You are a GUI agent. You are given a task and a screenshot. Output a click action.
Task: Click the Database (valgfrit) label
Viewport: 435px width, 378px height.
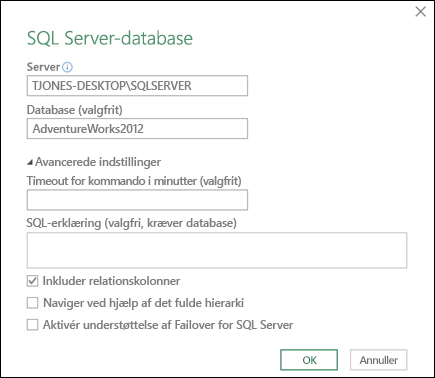click(75, 110)
